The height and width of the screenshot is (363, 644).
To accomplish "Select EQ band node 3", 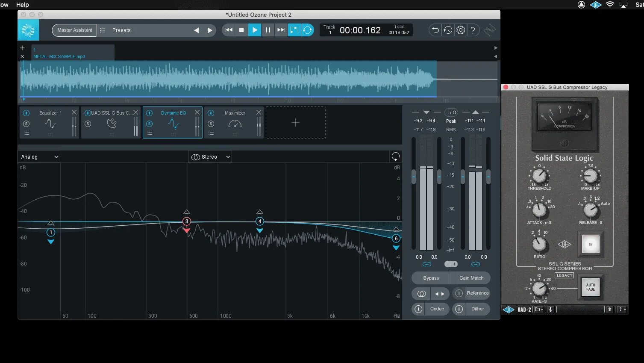I will point(187,221).
